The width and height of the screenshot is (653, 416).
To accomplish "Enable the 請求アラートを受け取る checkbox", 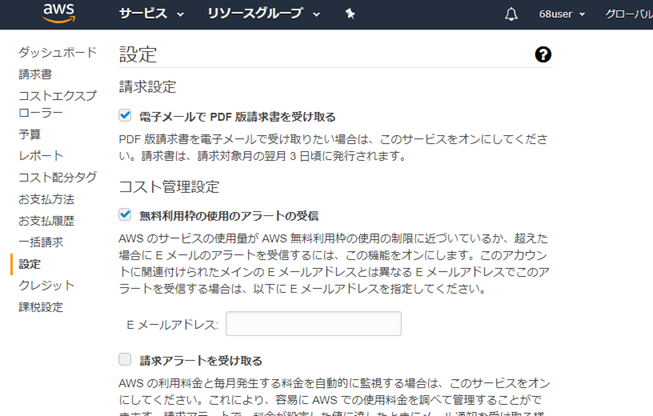I will coord(125,360).
